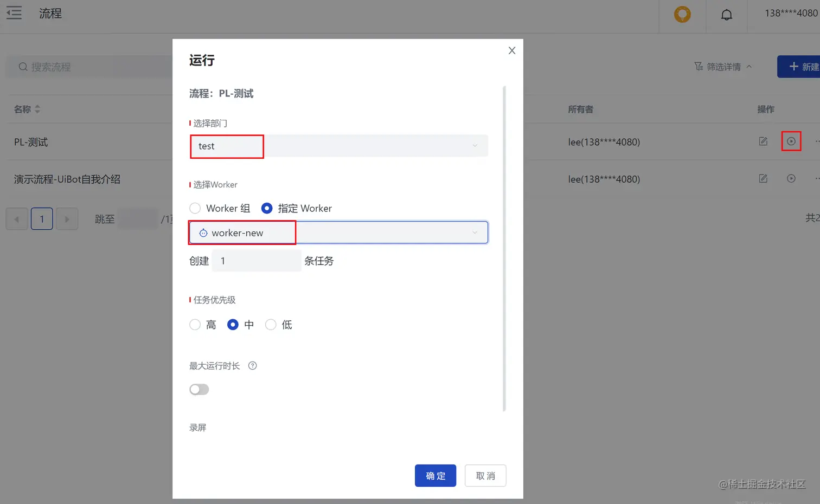Open account menu 138****4080
This screenshot has height=504, width=820.
point(791,13)
